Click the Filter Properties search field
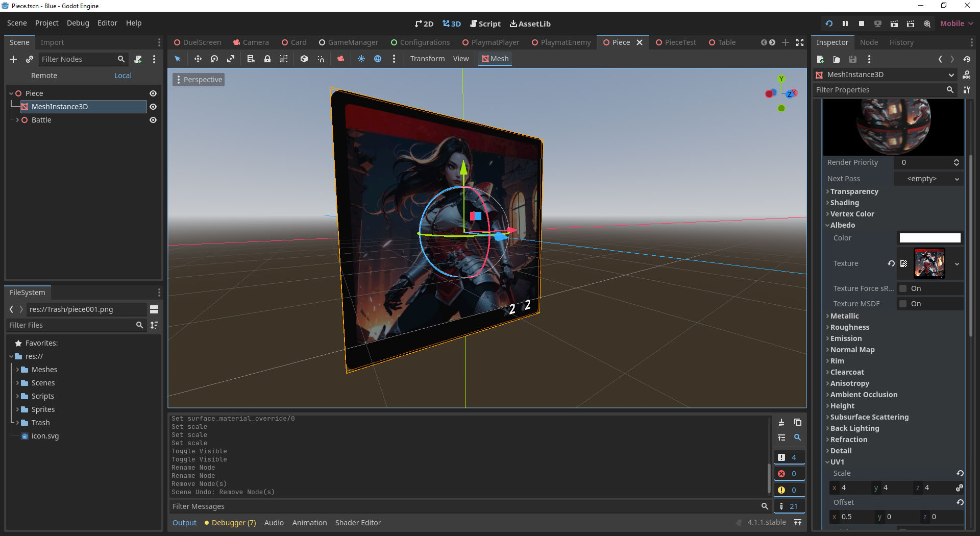This screenshot has width=980, height=536. point(885,90)
